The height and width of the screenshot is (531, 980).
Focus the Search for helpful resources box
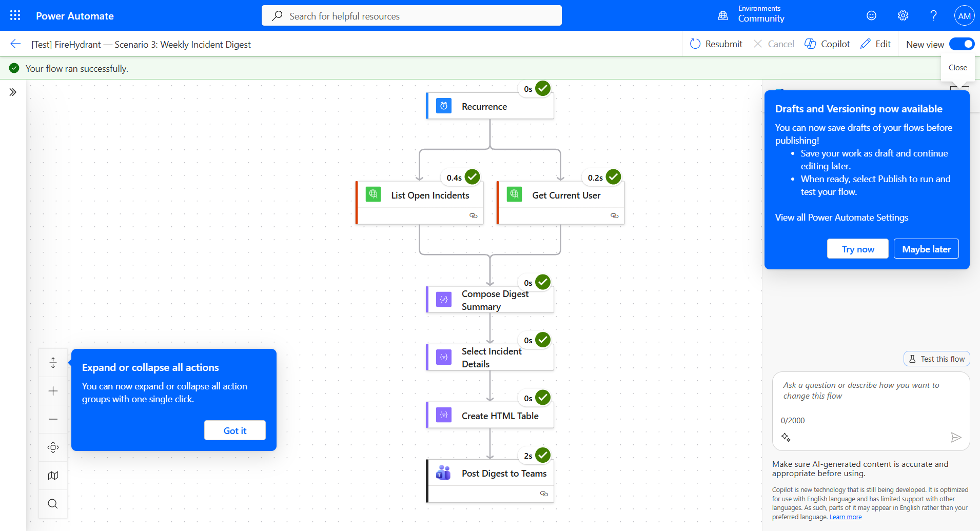tap(411, 16)
